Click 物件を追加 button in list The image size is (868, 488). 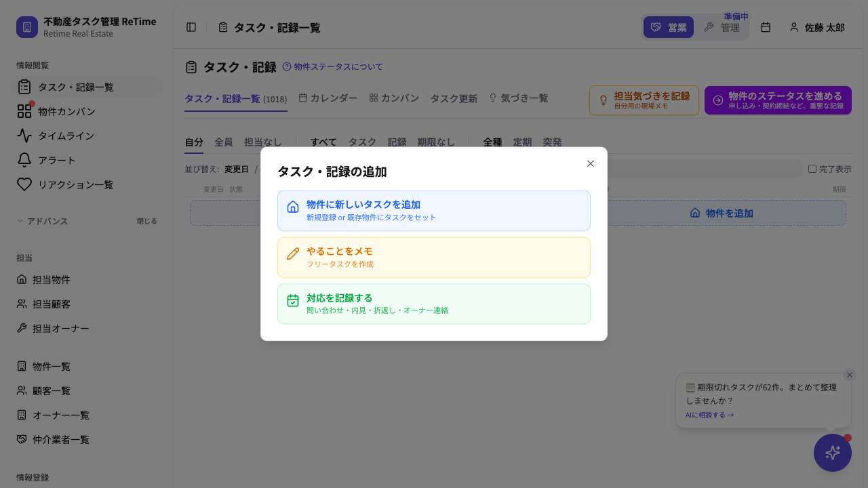tap(722, 213)
